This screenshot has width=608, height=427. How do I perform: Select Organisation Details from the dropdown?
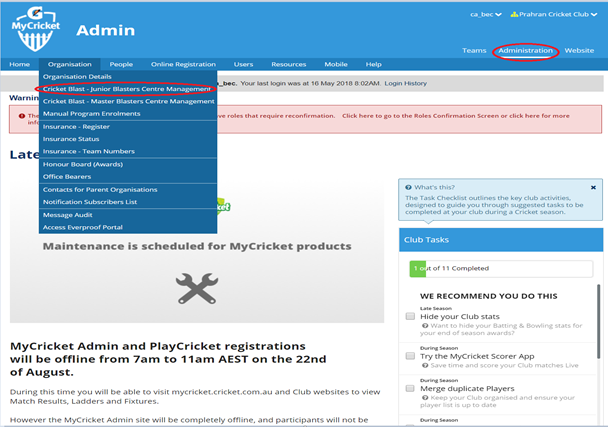coord(128,77)
